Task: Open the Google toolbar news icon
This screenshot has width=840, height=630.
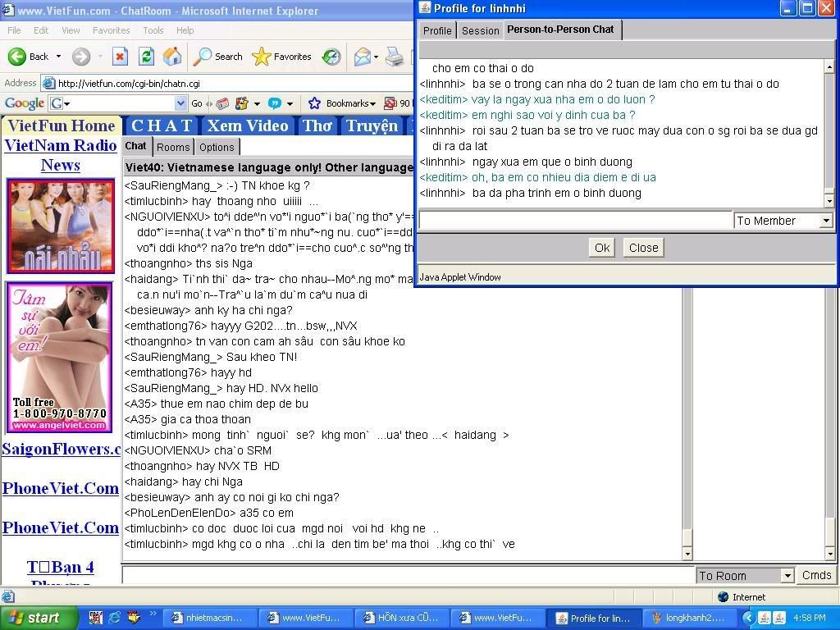Action: click(x=223, y=103)
